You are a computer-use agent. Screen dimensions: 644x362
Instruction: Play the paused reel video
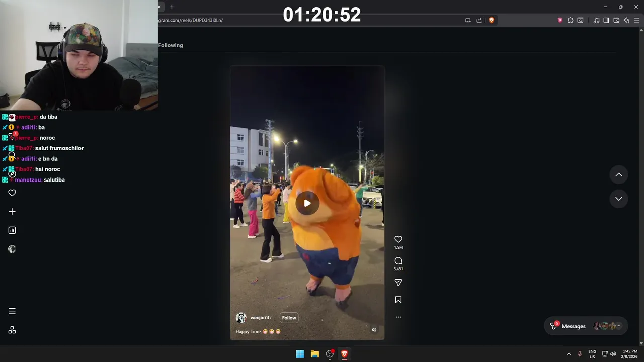click(307, 203)
